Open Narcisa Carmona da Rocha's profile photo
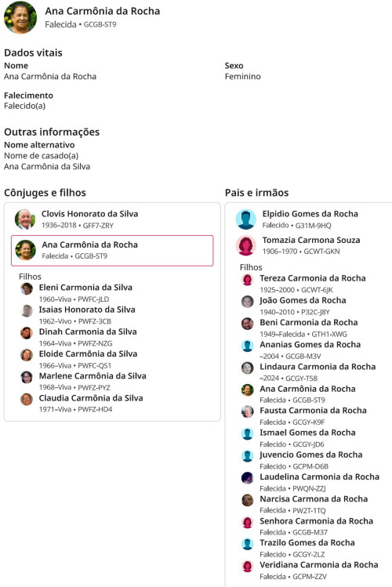 click(x=247, y=500)
